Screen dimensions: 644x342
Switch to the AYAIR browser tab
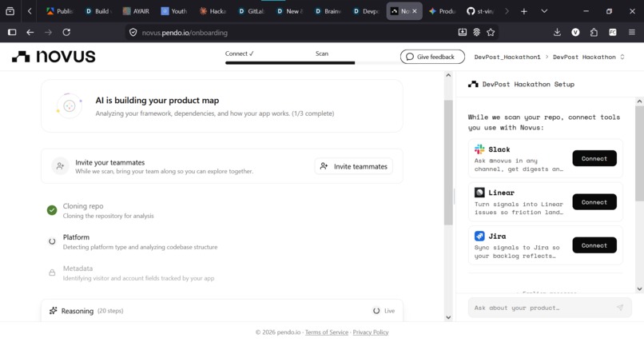(137, 11)
